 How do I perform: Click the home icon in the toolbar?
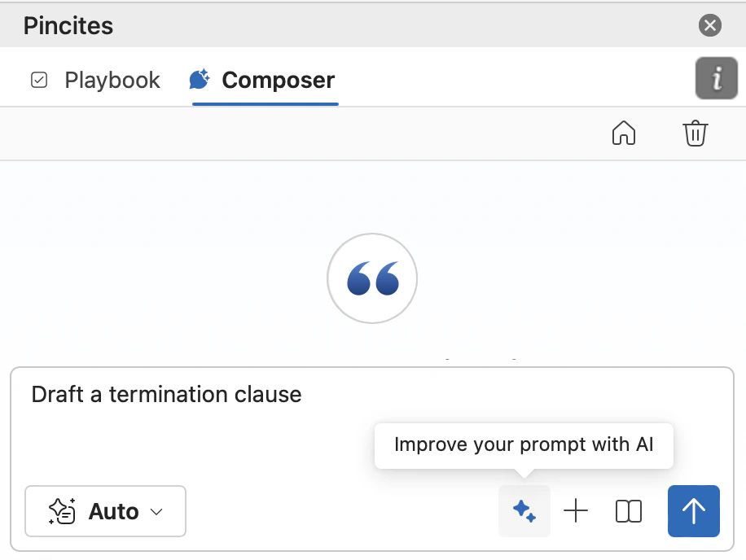(x=624, y=133)
